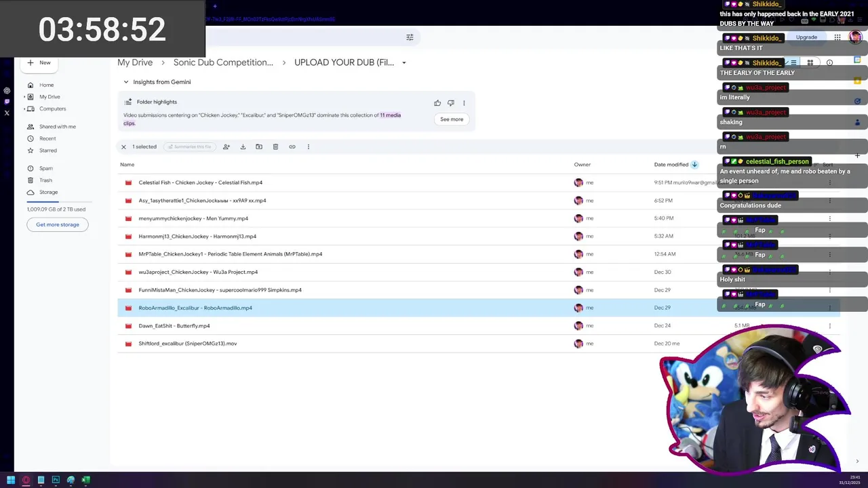Click Summarize this file chip

click(x=189, y=146)
